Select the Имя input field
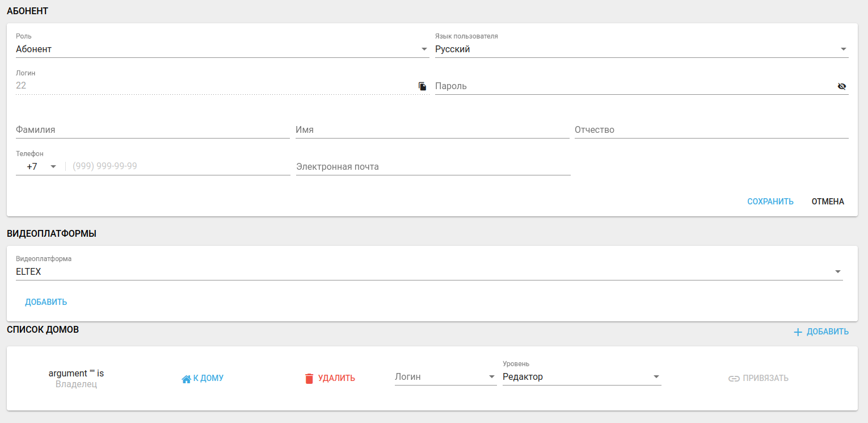 pyautogui.click(x=432, y=130)
